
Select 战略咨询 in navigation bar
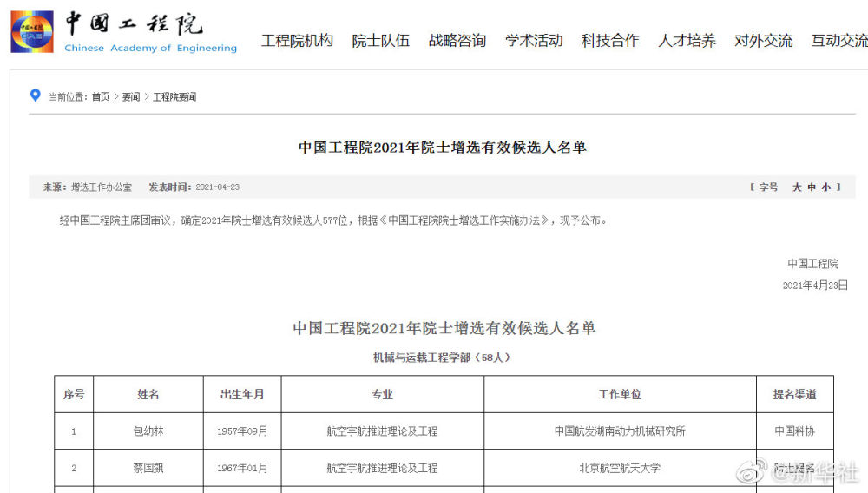[x=457, y=41]
